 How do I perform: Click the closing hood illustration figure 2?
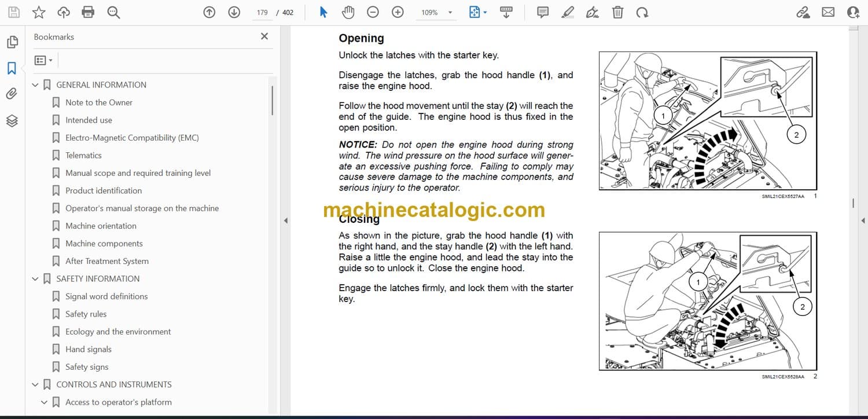pyautogui.click(x=708, y=301)
